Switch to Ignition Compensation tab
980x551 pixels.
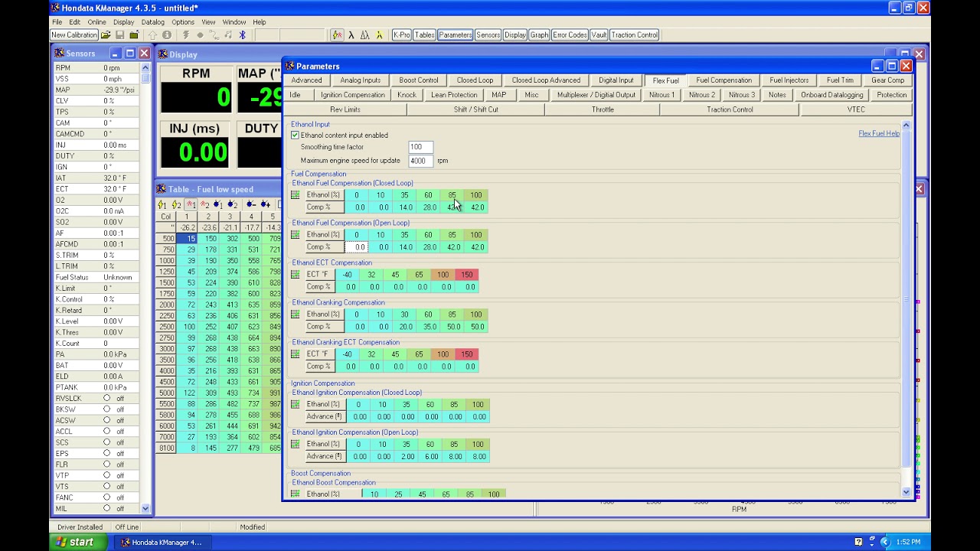(353, 95)
